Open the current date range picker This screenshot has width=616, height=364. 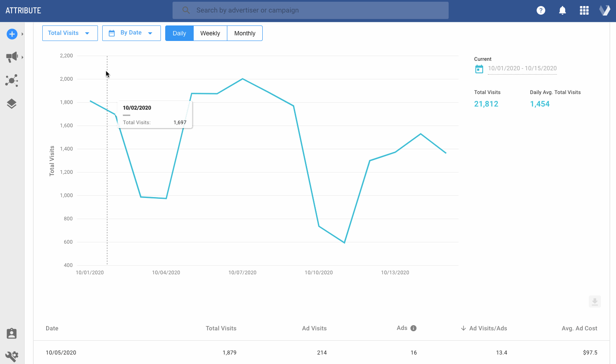point(522,69)
